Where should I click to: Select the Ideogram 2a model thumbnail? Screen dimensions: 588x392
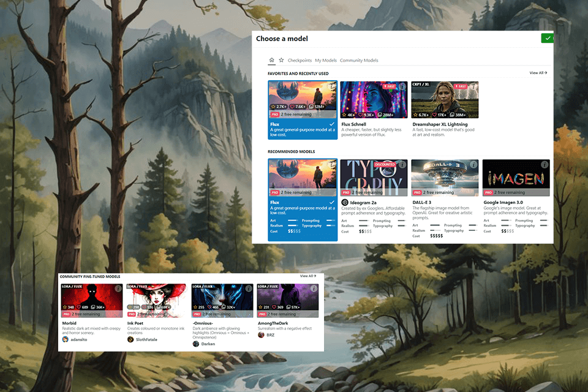374,178
